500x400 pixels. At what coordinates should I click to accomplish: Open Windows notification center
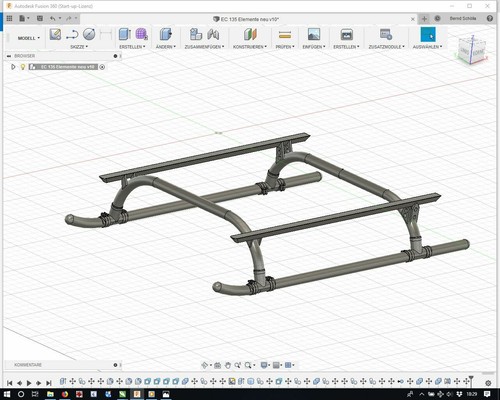coord(487,394)
